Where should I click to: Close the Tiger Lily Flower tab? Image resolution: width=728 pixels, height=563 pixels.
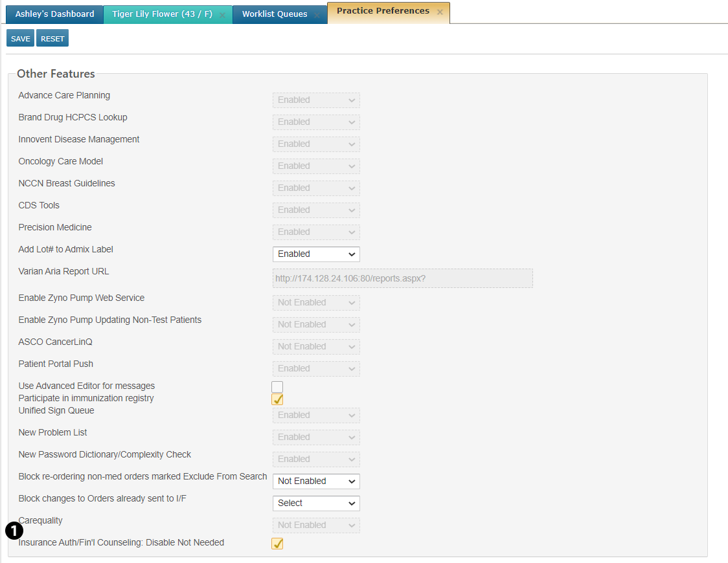coord(222,15)
